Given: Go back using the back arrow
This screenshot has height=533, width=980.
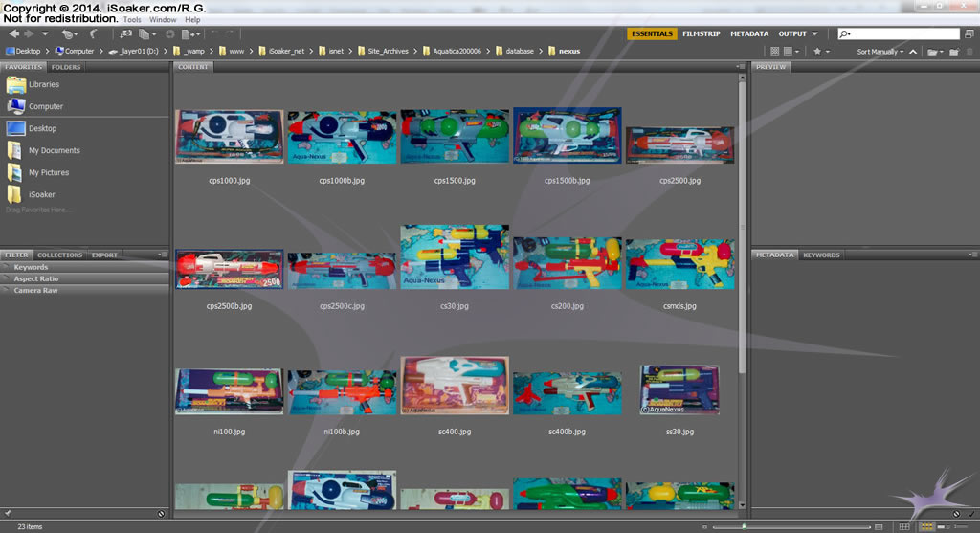Looking at the screenshot, I should pos(13,33).
